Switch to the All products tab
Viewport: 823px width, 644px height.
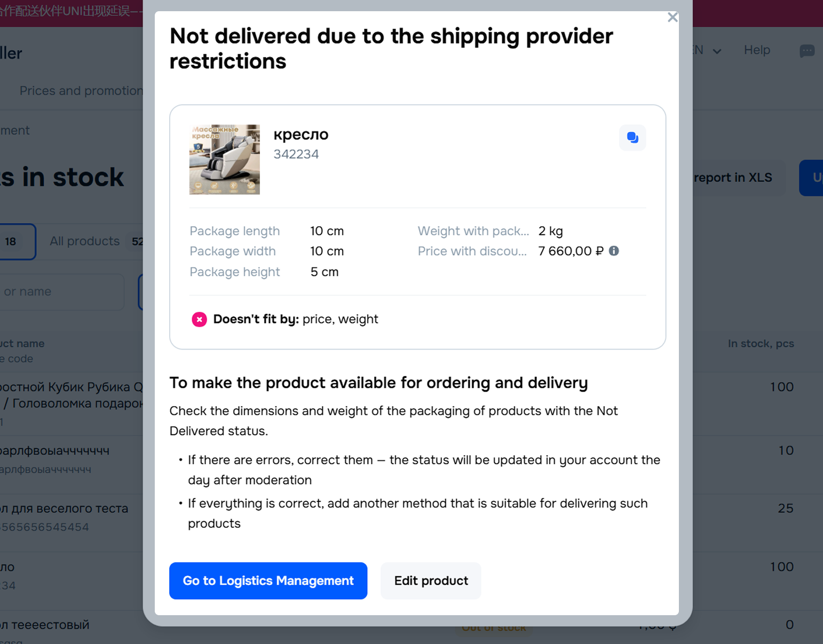click(84, 241)
